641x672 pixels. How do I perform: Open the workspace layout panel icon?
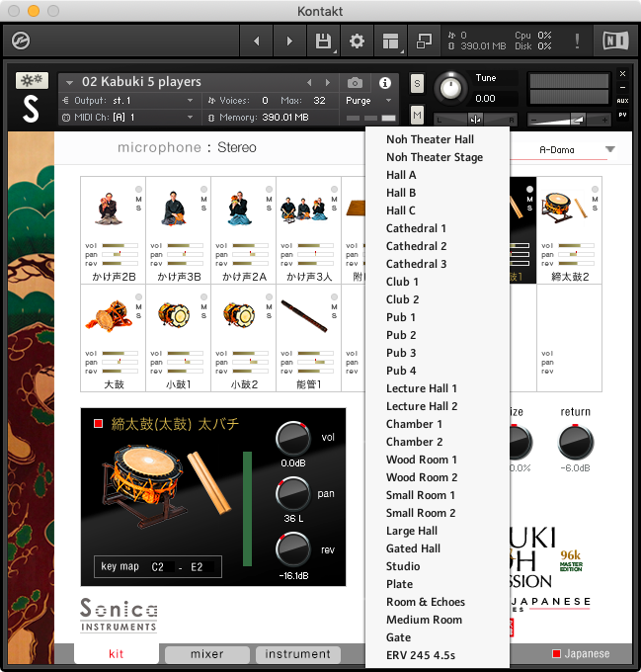click(390, 42)
